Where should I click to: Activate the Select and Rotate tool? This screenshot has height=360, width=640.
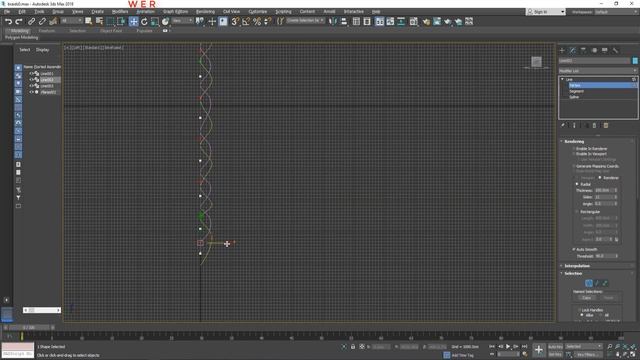tap(144, 22)
